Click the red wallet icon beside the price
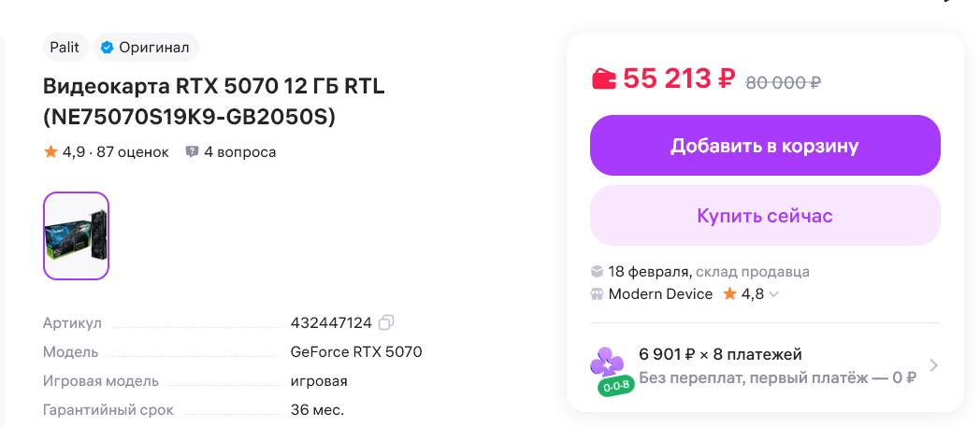The width and height of the screenshot is (980, 427). coord(603,79)
